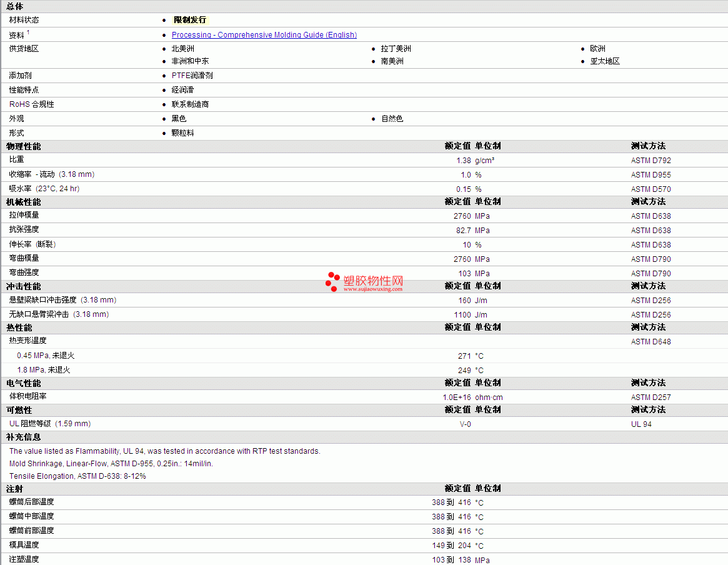Click the 热性能 section header

click(x=19, y=327)
